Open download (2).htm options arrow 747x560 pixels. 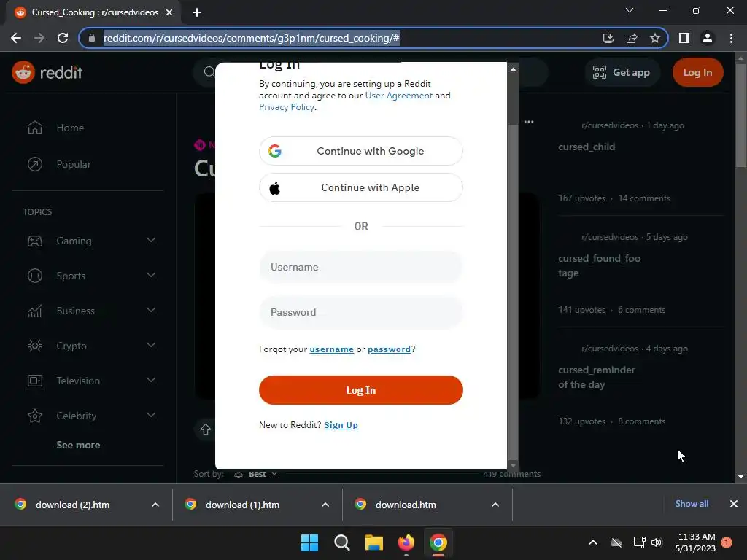[x=155, y=505]
